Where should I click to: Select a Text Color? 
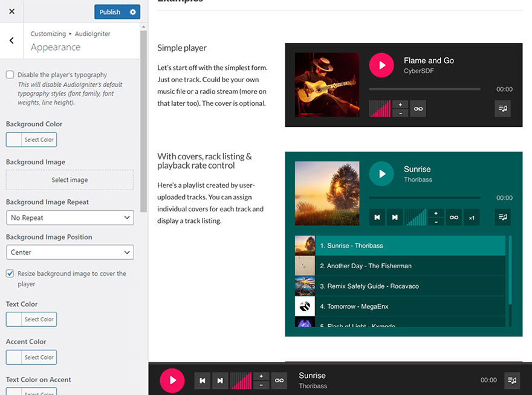(31, 320)
